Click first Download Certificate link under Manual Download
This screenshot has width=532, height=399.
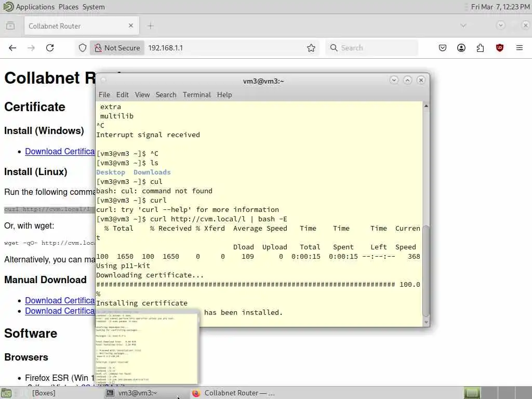[x=60, y=300]
